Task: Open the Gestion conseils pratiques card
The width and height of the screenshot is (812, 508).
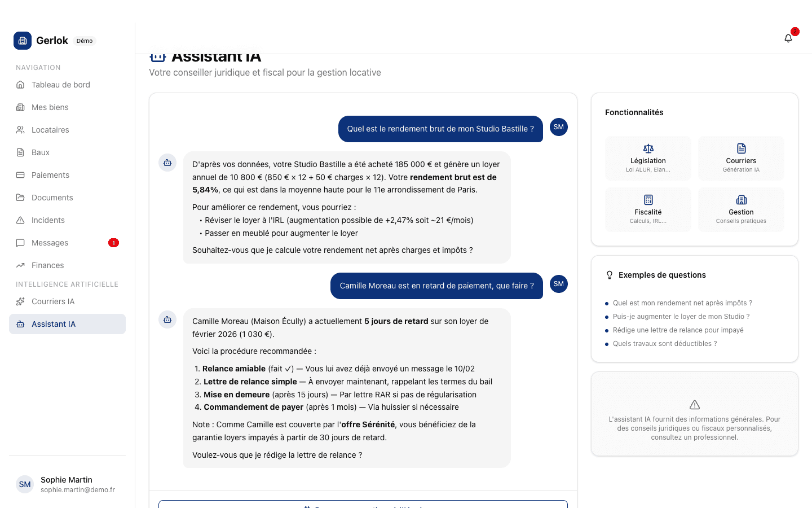Action: coord(741,209)
